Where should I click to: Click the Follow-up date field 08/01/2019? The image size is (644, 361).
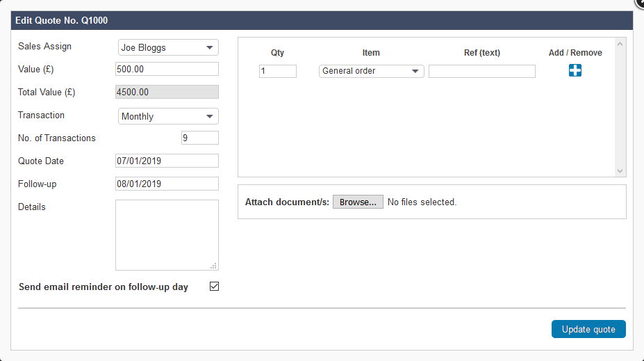167,184
